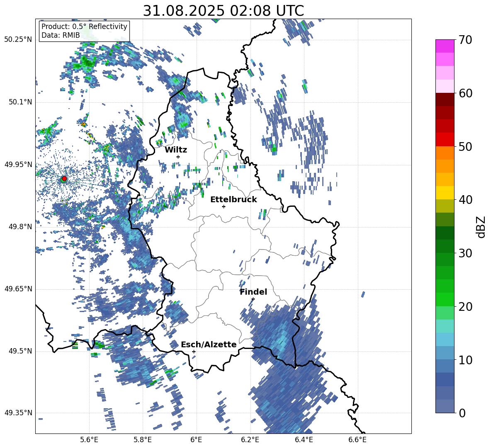
Task: Click the colorbar tick label 50
Action: pyautogui.click(x=466, y=147)
